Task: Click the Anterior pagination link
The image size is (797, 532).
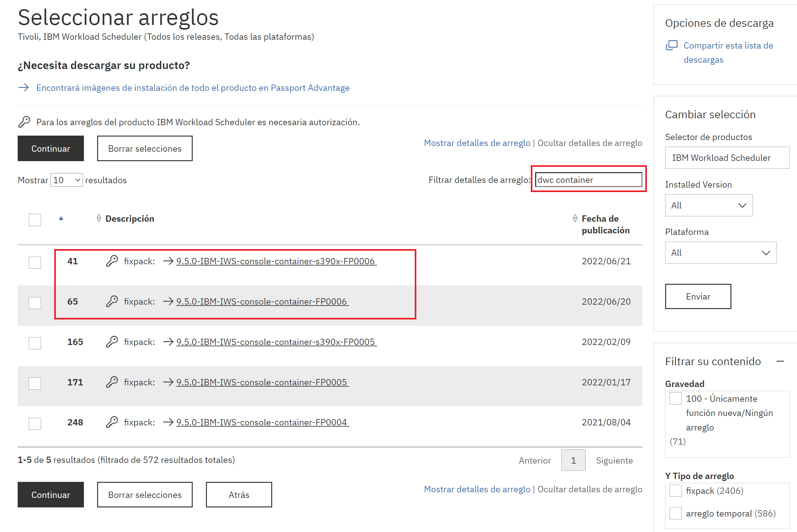Action: [535, 460]
